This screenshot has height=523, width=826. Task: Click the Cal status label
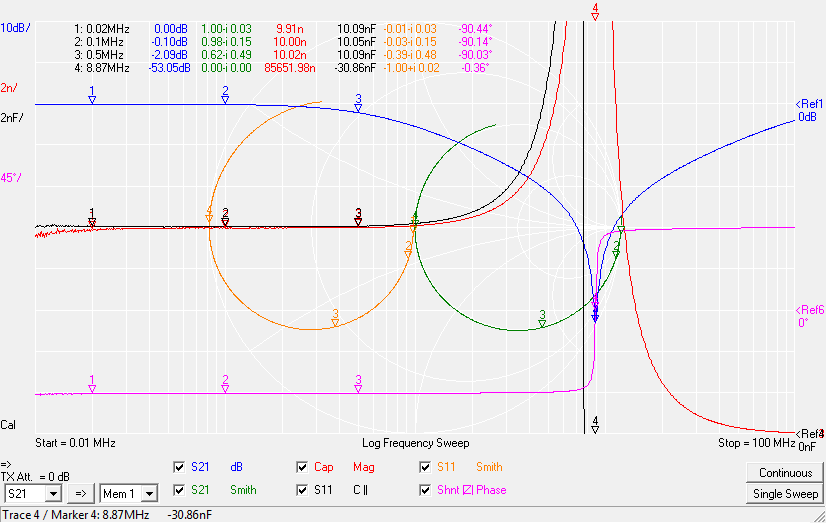[8, 425]
